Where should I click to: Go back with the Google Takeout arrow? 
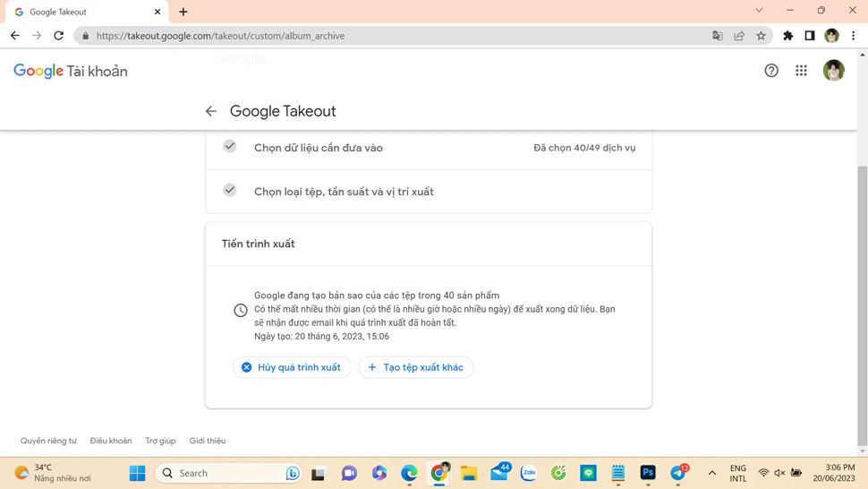click(211, 111)
